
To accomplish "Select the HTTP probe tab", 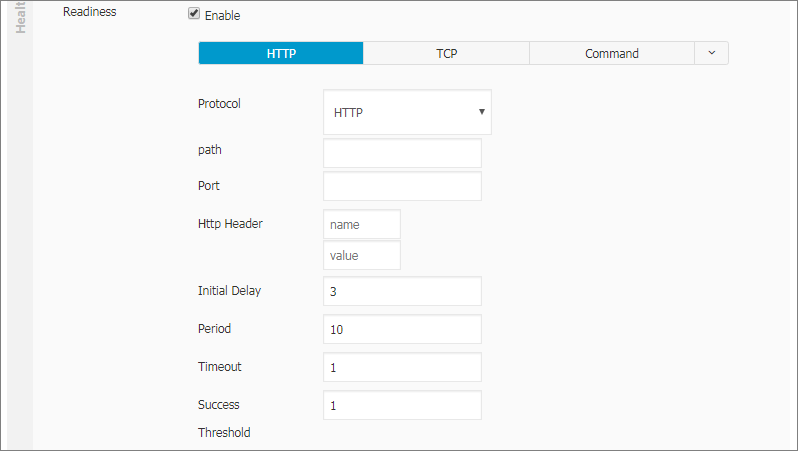I will coord(281,53).
